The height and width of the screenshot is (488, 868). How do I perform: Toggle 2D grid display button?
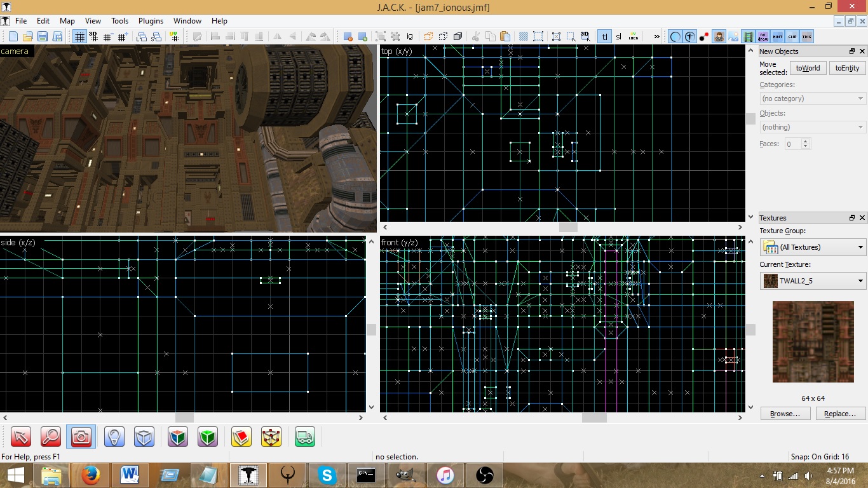point(79,36)
